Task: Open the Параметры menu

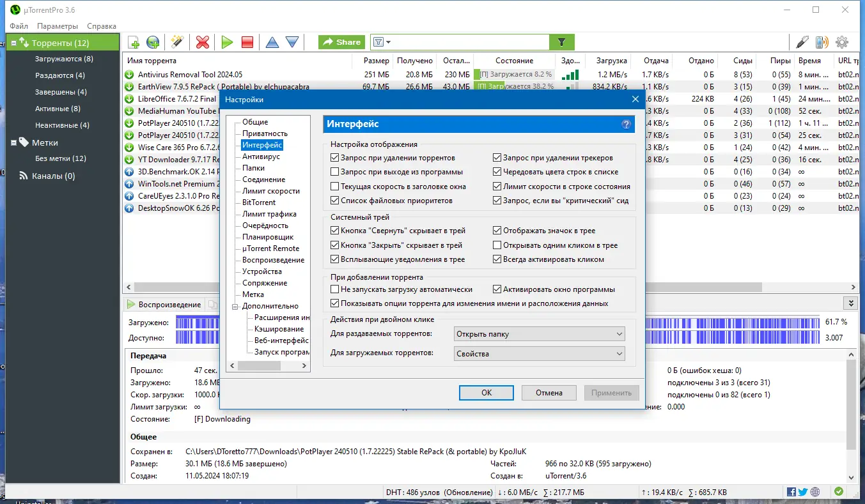Action: [58, 26]
